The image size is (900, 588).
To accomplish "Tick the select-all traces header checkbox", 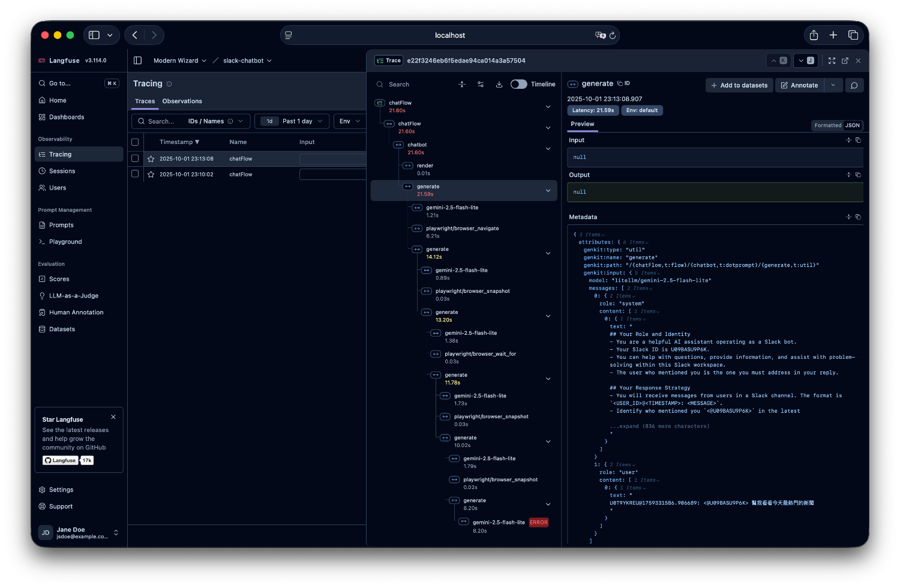I will (135, 142).
